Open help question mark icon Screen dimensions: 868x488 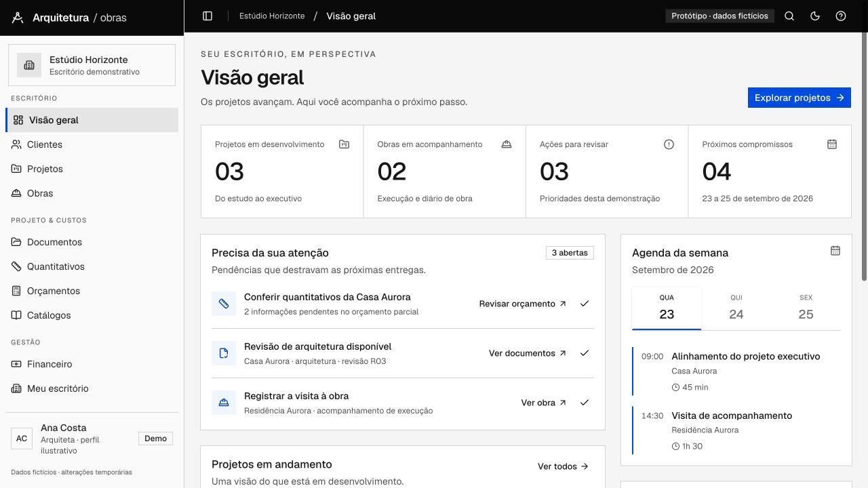tap(841, 16)
